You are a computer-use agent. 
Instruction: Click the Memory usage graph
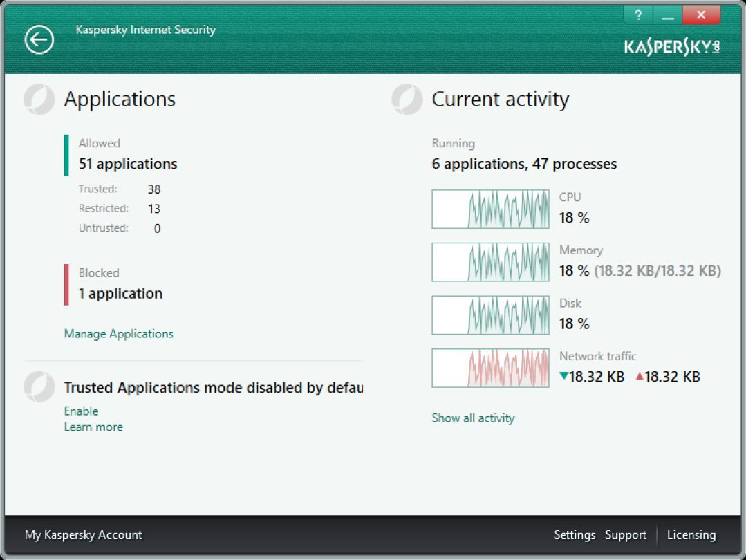[490, 262]
